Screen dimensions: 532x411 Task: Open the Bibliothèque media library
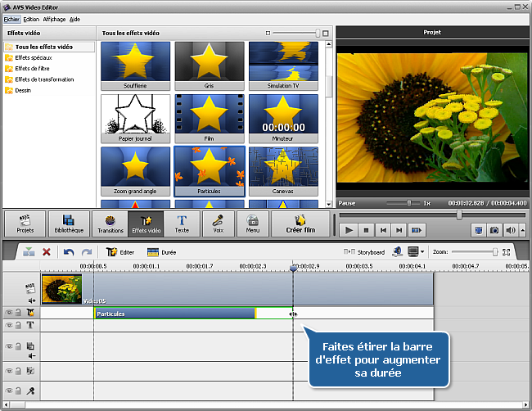tap(69, 224)
